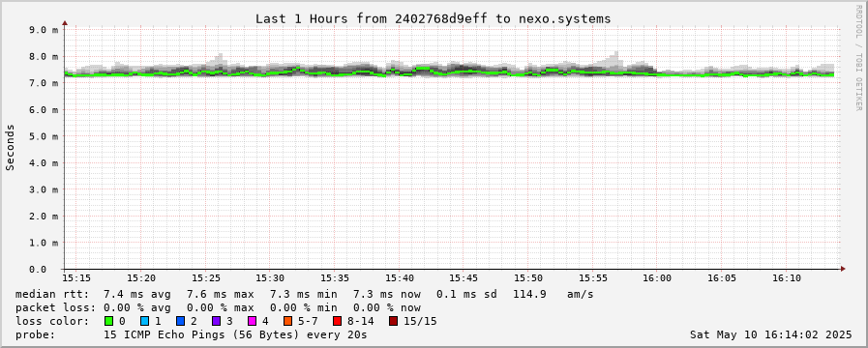
Task: Click the red 8-14 loss swatch
Action: tap(337, 321)
